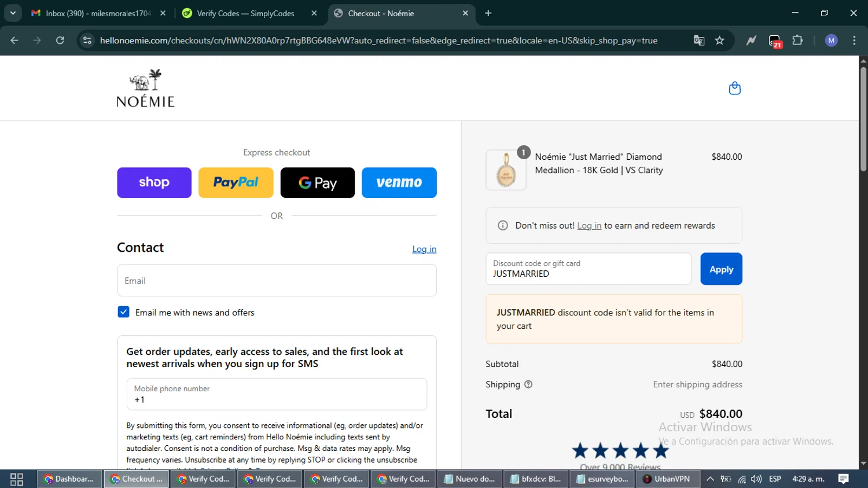View site information icon in address bar
This screenshot has height=488, width=868.
(87, 41)
